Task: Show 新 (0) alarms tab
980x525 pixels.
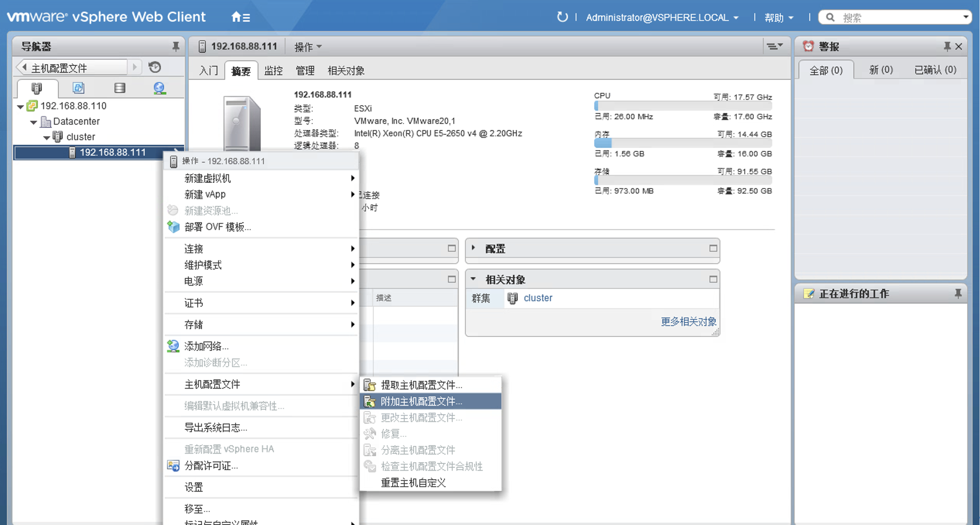Action: coord(881,70)
